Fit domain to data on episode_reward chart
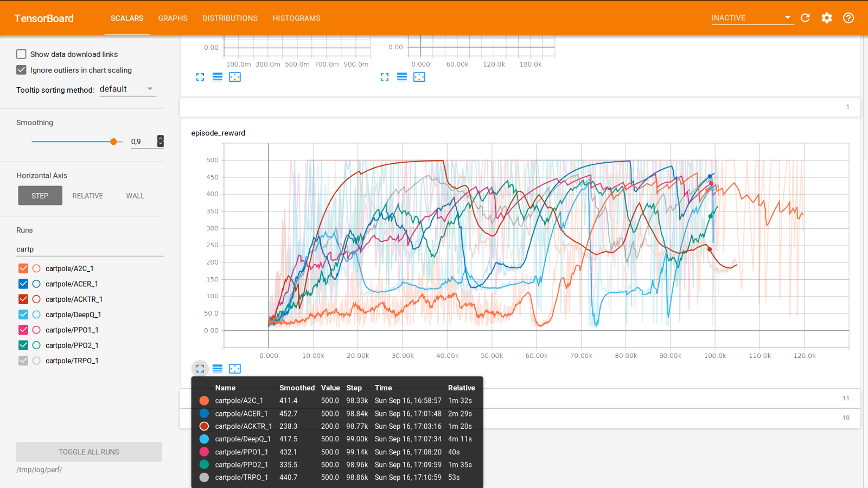Viewport: 868px width, 488px height. pos(235,369)
